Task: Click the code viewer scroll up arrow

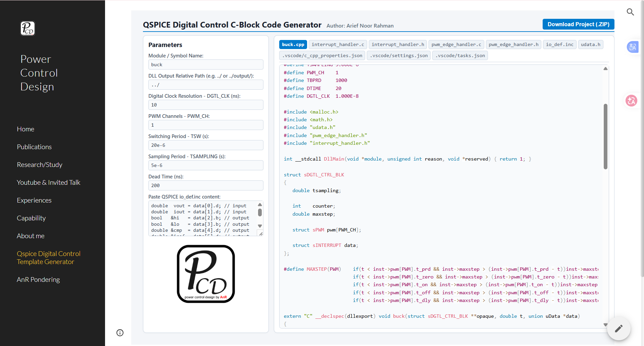Action: click(605, 69)
